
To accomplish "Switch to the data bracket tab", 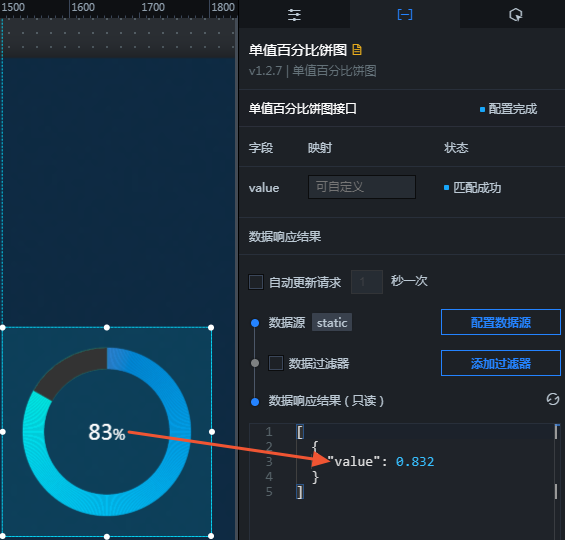I will point(405,14).
